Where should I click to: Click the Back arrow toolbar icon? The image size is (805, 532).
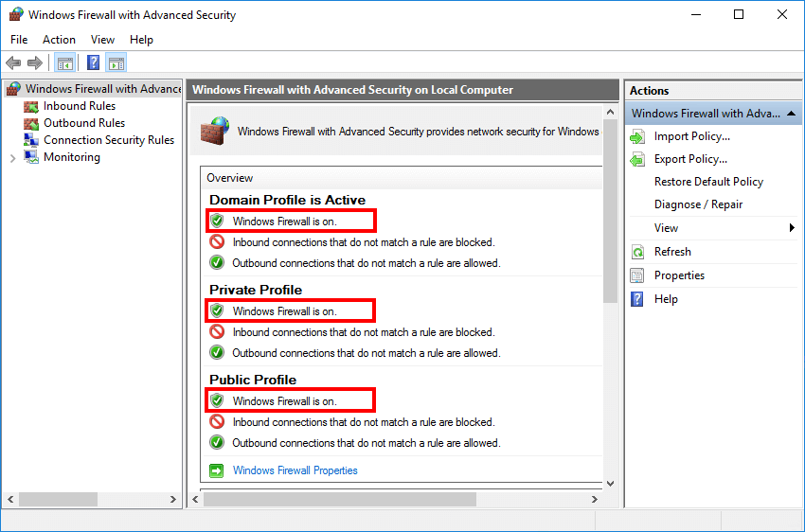pyautogui.click(x=13, y=63)
